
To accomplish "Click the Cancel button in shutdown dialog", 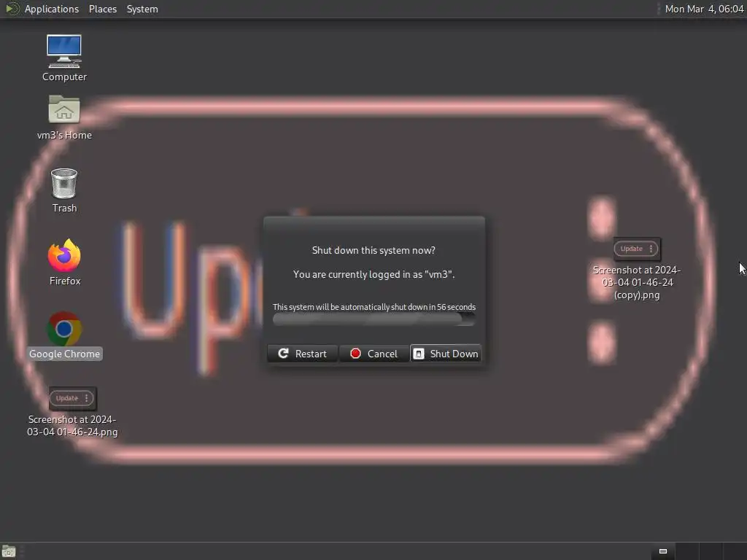I will click(x=374, y=354).
